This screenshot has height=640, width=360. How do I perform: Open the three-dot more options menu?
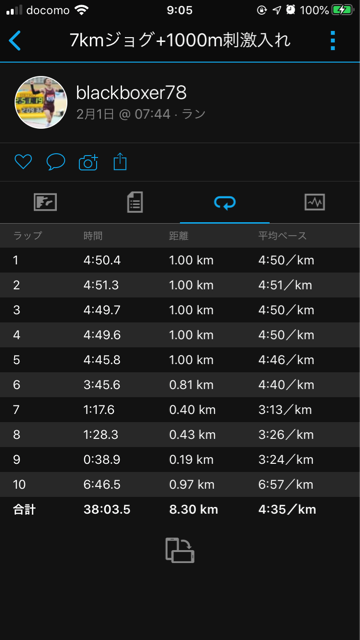click(x=333, y=41)
